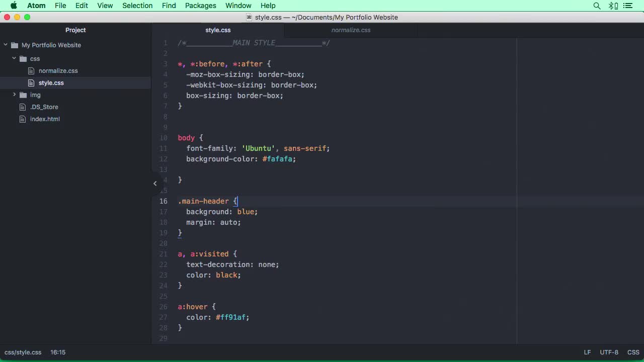The width and height of the screenshot is (644, 362).
Task: Collapse the css folder in the project tree
Action: [14, 58]
